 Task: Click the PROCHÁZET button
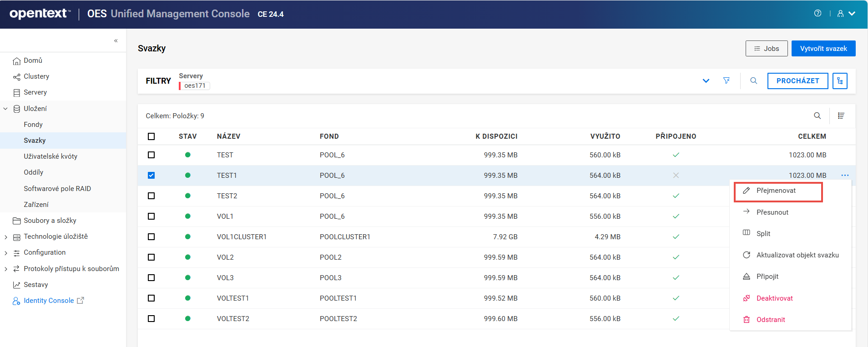tap(797, 81)
